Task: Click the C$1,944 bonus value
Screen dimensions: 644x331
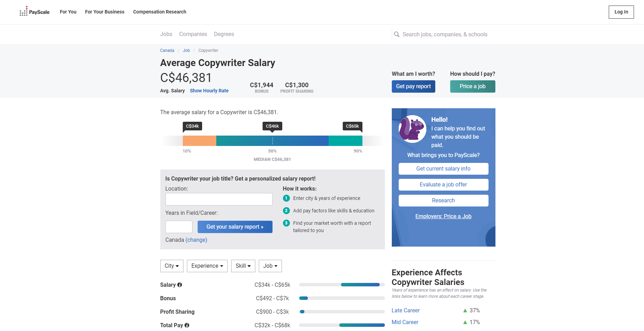Action: [262, 85]
